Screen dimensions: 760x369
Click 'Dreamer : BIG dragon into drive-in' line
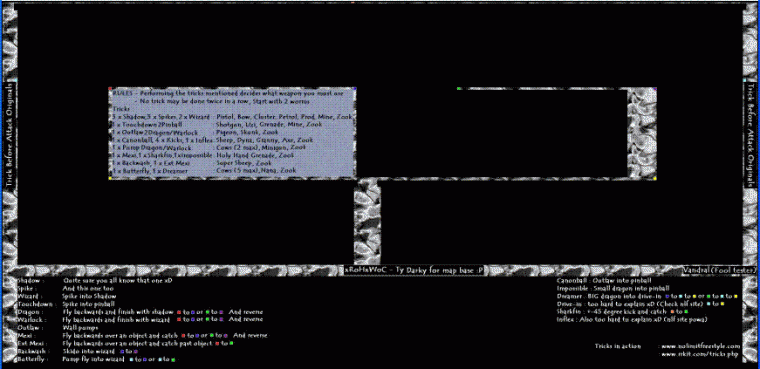coord(648,296)
